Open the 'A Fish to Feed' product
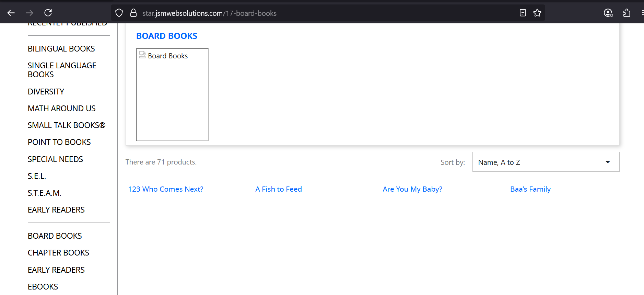 coord(279,189)
